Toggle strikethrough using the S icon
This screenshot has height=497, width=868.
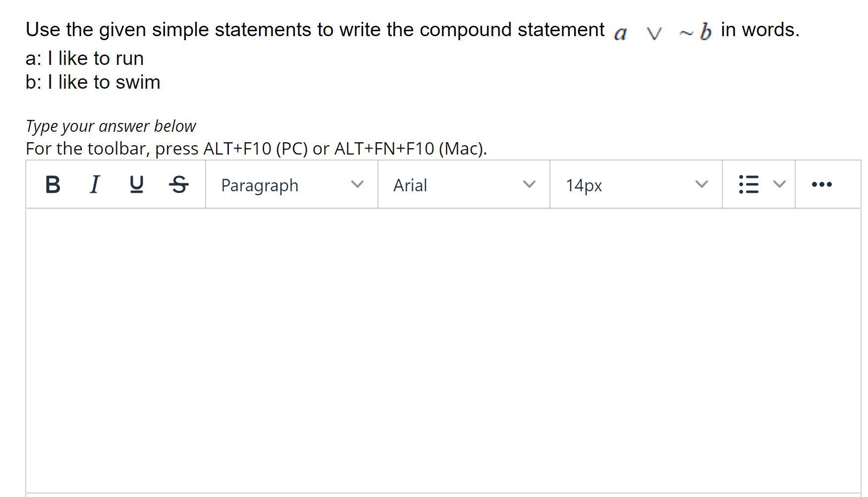click(179, 185)
